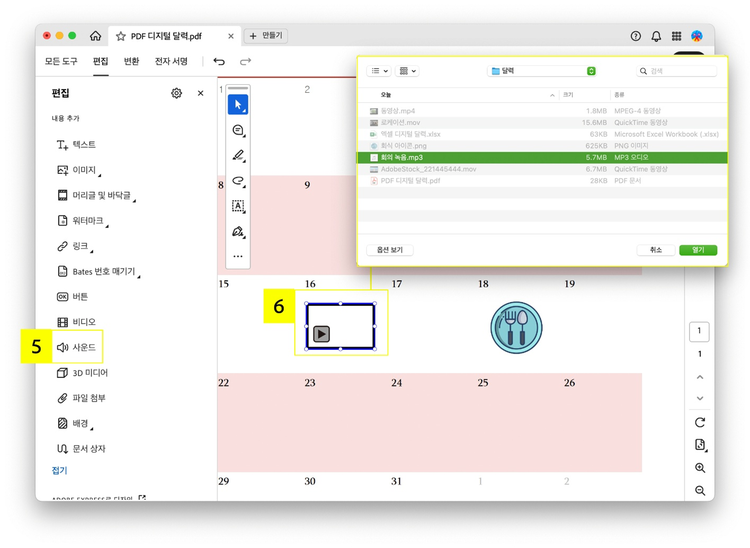Switch to the 편집 tab
750x548 pixels.
(100, 61)
